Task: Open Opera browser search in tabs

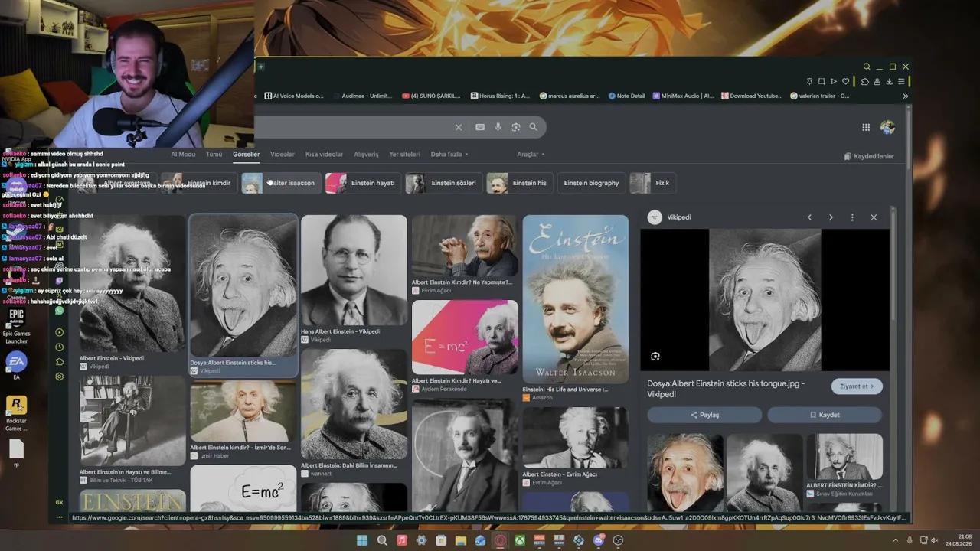Action: tap(867, 67)
